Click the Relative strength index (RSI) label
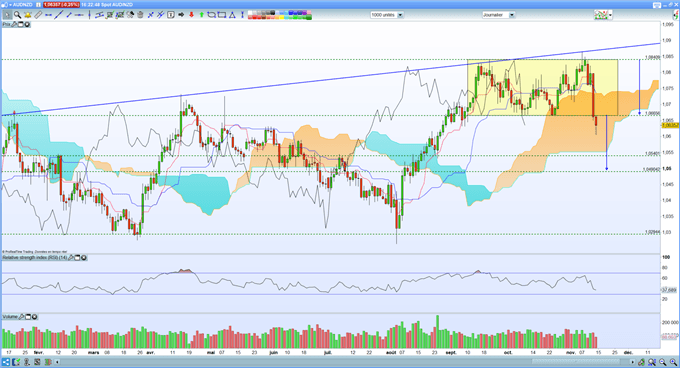 tap(35, 257)
